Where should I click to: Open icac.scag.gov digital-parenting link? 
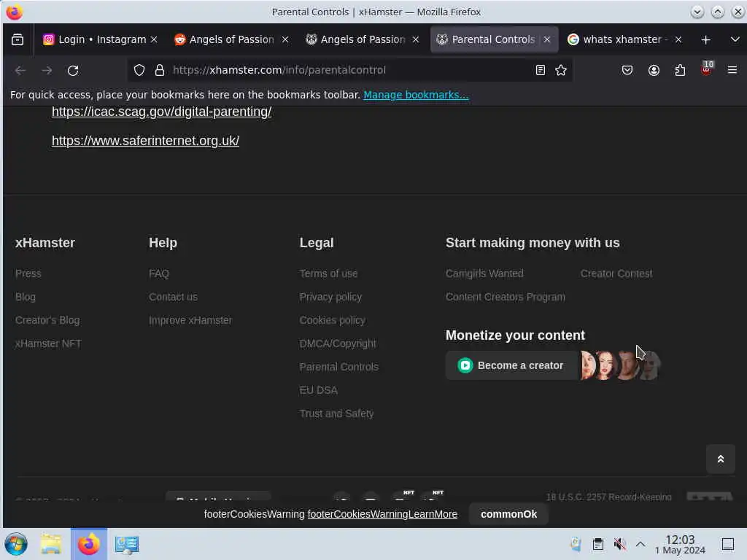(161, 112)
